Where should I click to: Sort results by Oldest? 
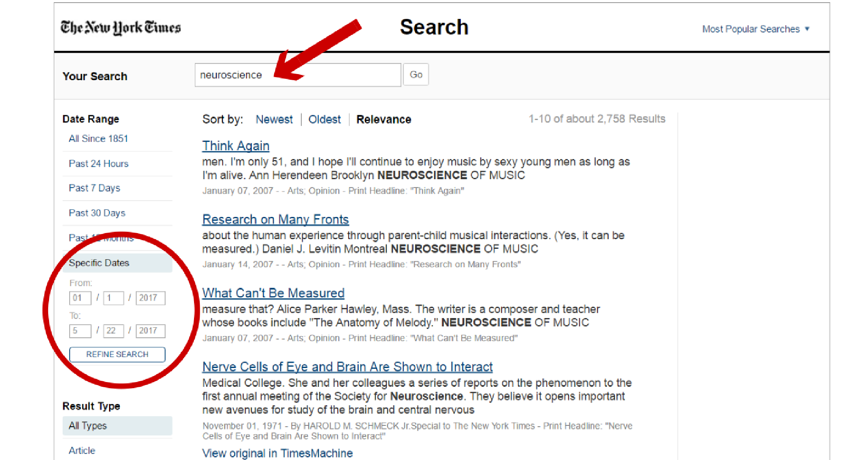(325, 120)
